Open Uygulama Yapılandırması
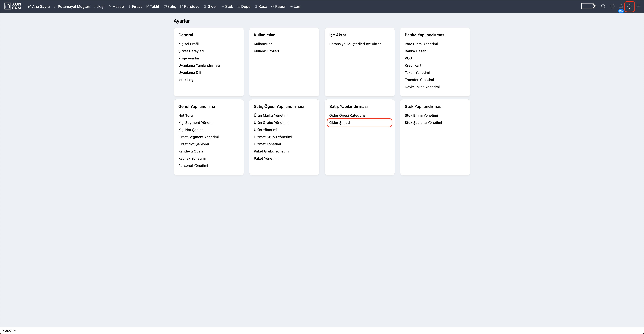Image resolution: width=644 pixels, height=334 pixels. point(199,65)
